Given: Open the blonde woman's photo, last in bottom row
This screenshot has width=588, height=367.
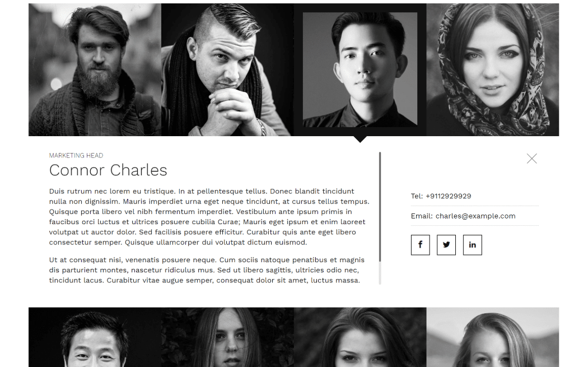Looking at the screenshot, I should click(493, 337).
